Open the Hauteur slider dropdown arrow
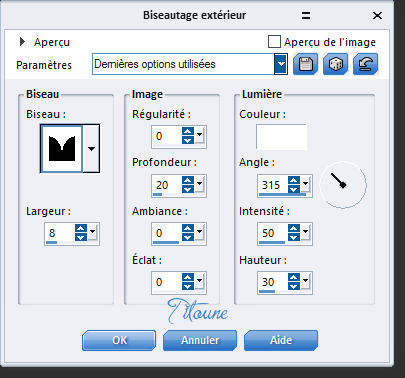The image size is (405, 378). click(306, 281)
